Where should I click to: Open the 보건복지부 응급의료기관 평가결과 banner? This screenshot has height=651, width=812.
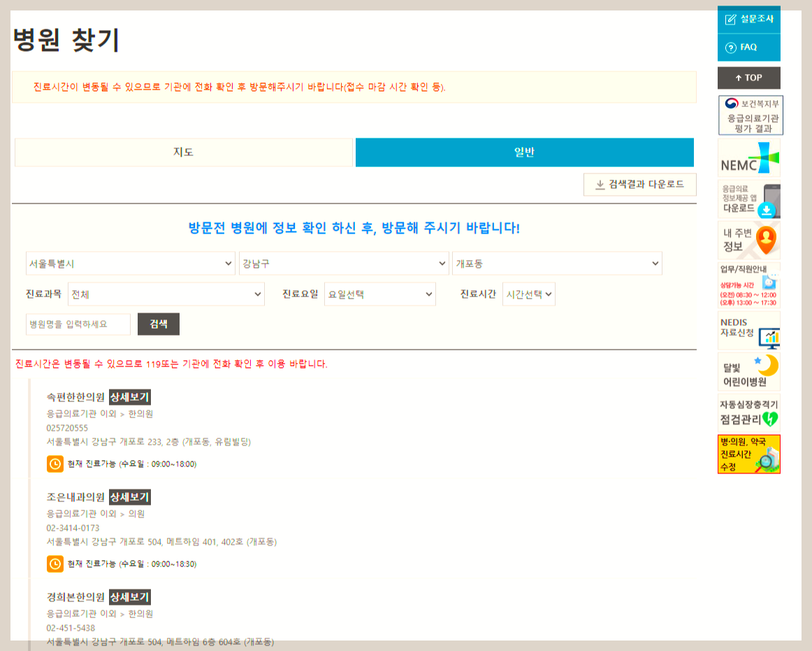(x=748, y=114)
